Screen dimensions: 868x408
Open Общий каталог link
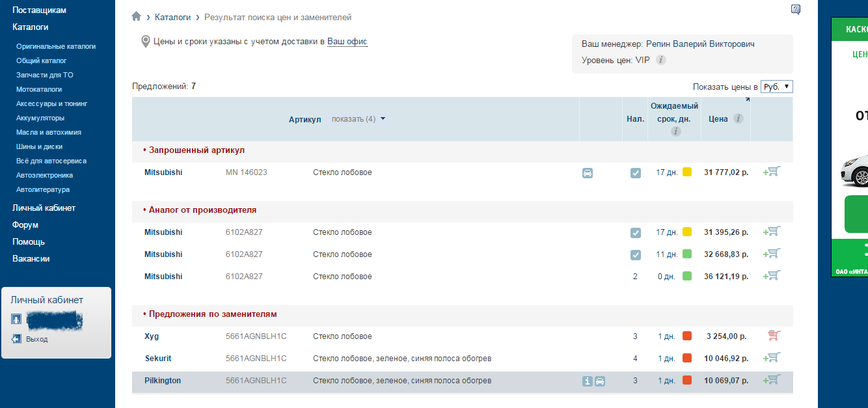(x=42, y=61)
